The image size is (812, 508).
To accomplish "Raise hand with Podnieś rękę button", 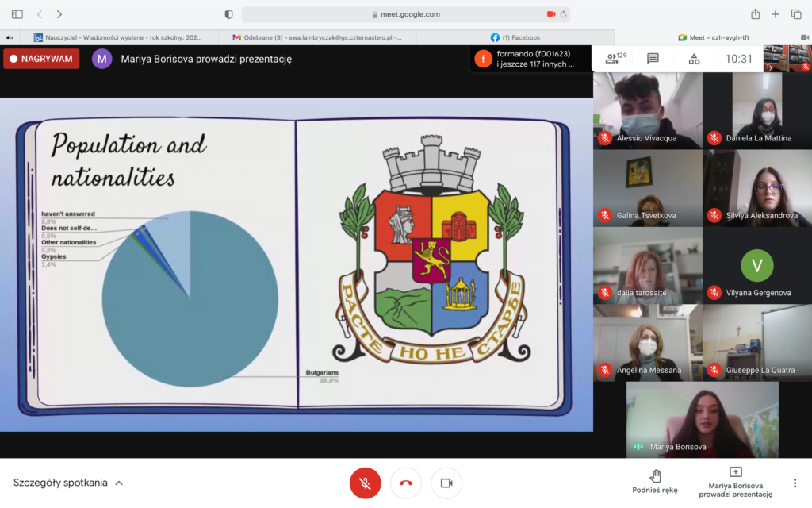I will tap(654, 481).
